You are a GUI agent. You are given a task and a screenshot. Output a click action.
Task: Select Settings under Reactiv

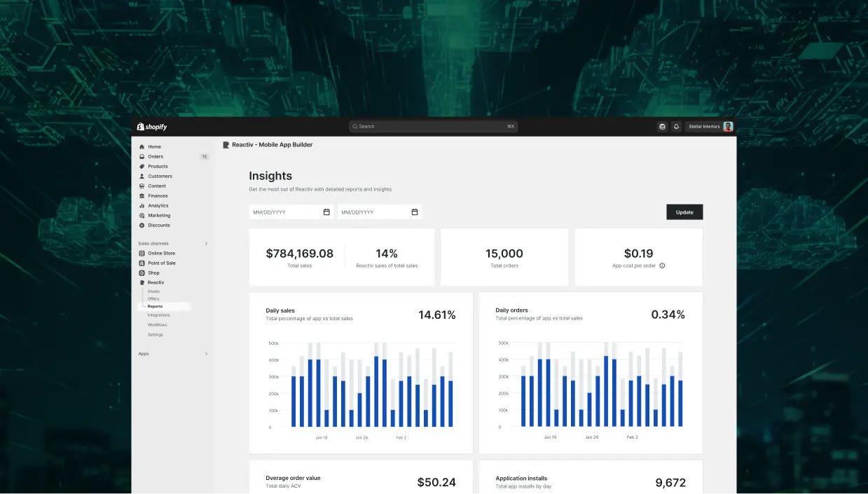tap(156, 335)
